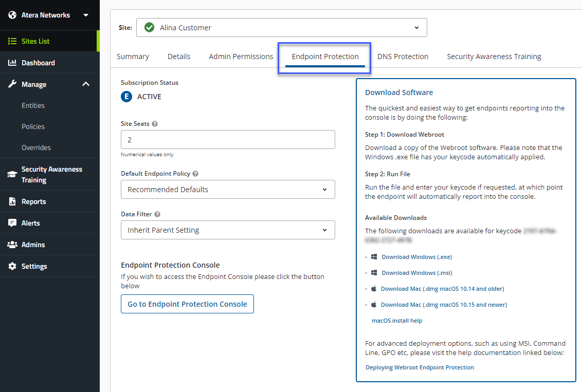Collapse the Manage section in sidebar
This screenshot has width=582, height=392.
pyautogui.click(x=86, y=84)
